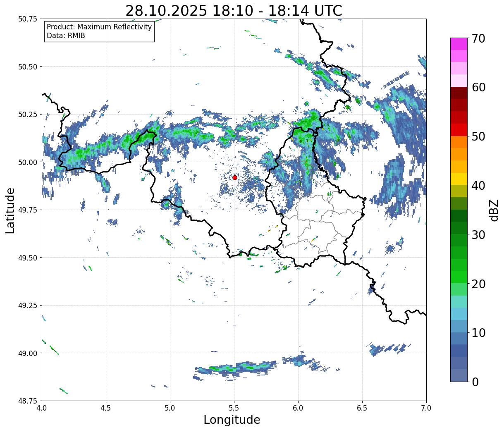The width and height of the screenshot is (504, 430).
Task: Click the colorbar tick label 30
Action: [x=478, y=235]
